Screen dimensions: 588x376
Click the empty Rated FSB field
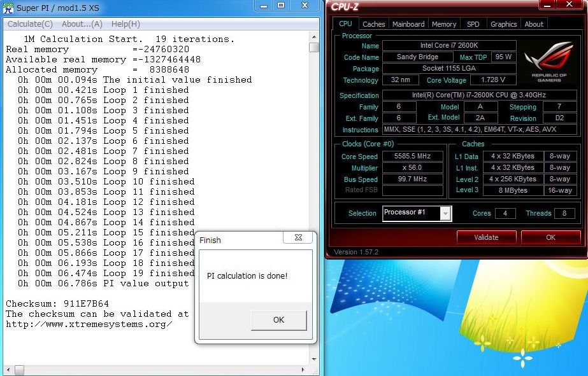(412, 190)
